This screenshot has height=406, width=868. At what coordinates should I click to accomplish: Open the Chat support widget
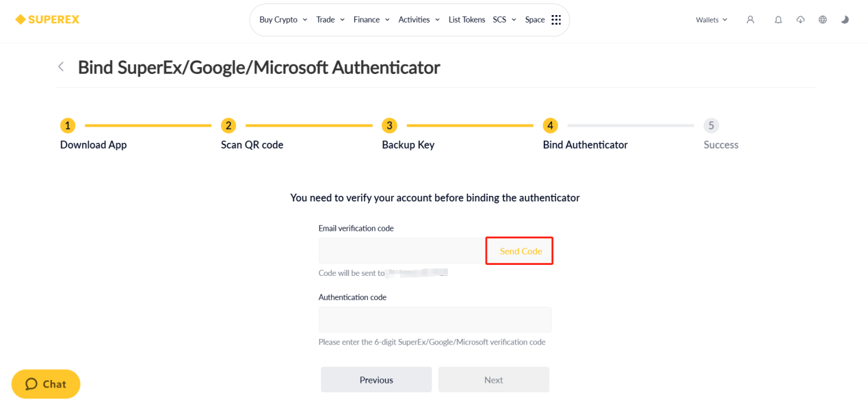[46, 384]
